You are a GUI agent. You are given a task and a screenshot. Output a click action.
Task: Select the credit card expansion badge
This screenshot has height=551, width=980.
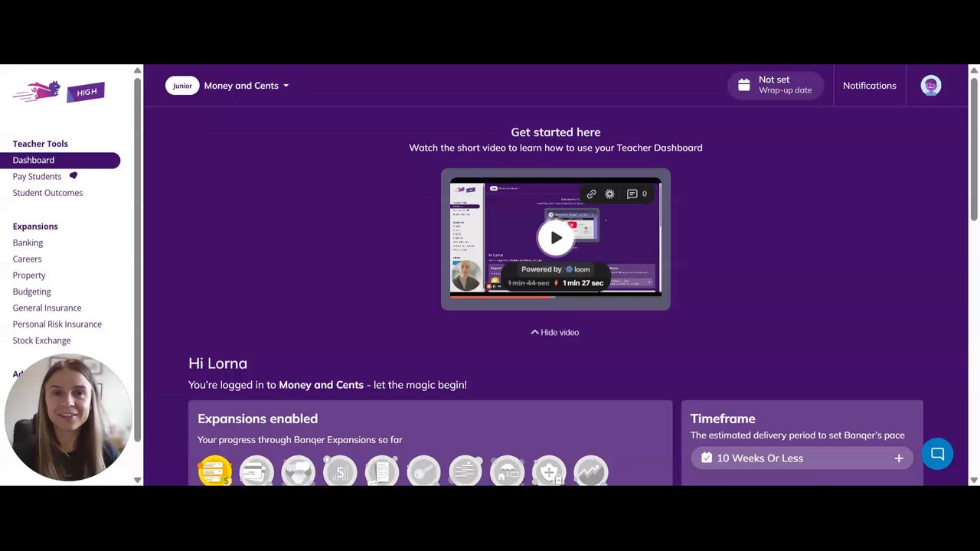(256, 471)
